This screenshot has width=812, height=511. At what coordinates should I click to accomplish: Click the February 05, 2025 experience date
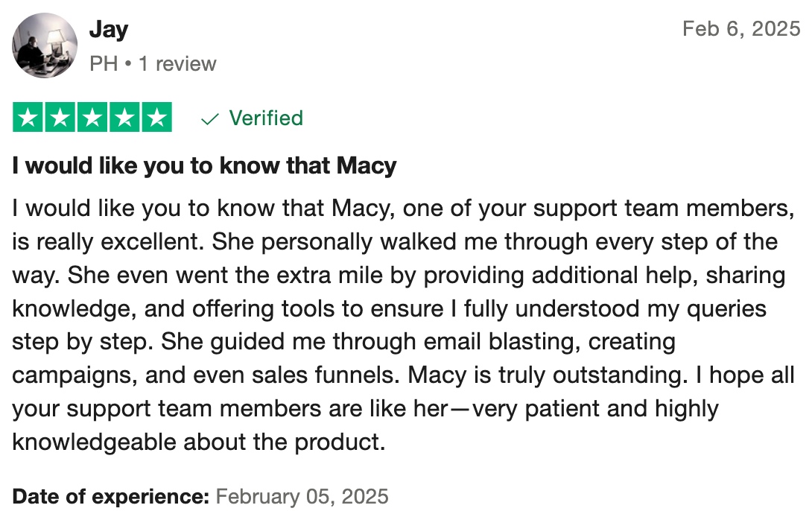[302, 496]
